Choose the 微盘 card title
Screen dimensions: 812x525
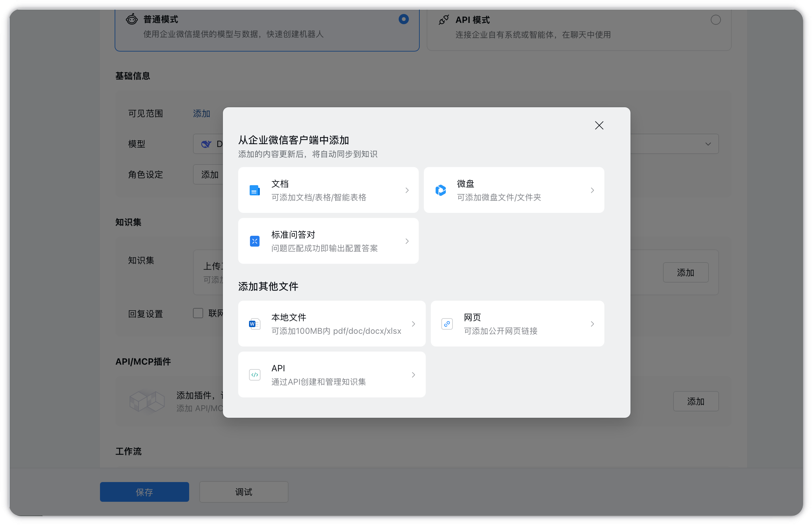coord(465,184)
